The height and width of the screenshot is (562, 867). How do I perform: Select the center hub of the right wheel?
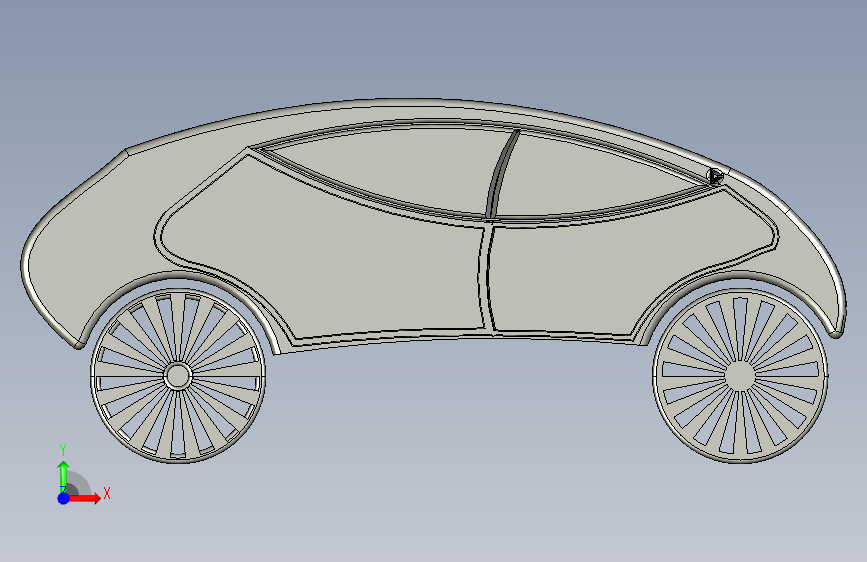pos(739,376)
